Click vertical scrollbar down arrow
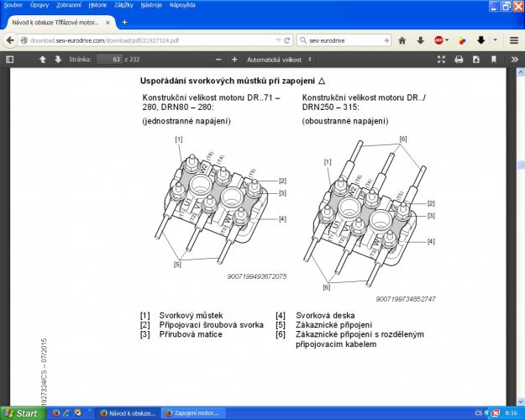The image size is (525, 420). coord(521,402)
